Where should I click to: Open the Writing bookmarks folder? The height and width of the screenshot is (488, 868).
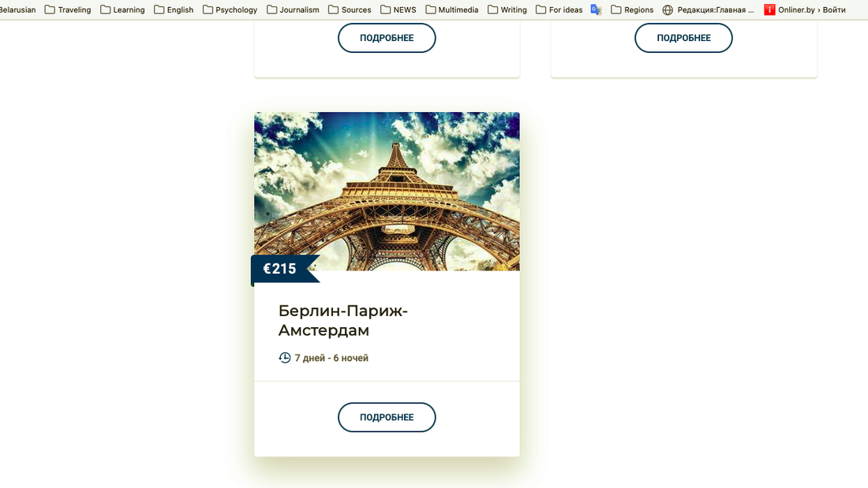click(507, 9)
